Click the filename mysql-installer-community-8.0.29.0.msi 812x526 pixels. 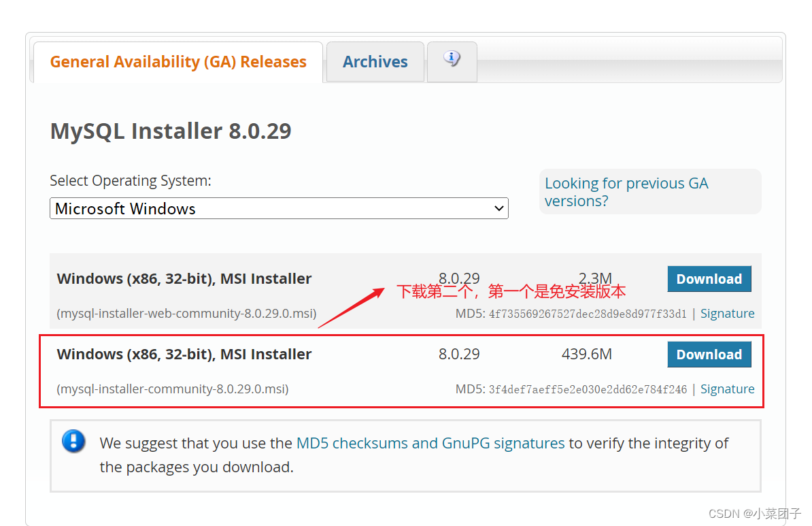click(x=173, y=389)
